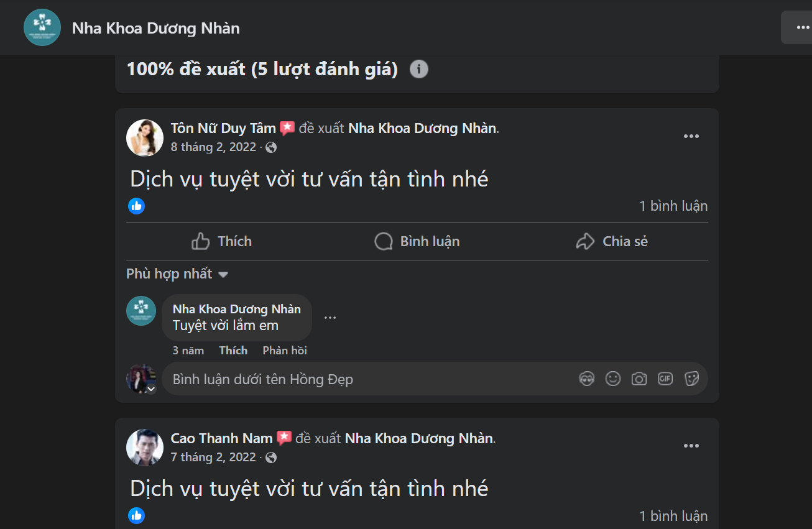Open the emoji picker in the comment box

click(x=613, y=379)
